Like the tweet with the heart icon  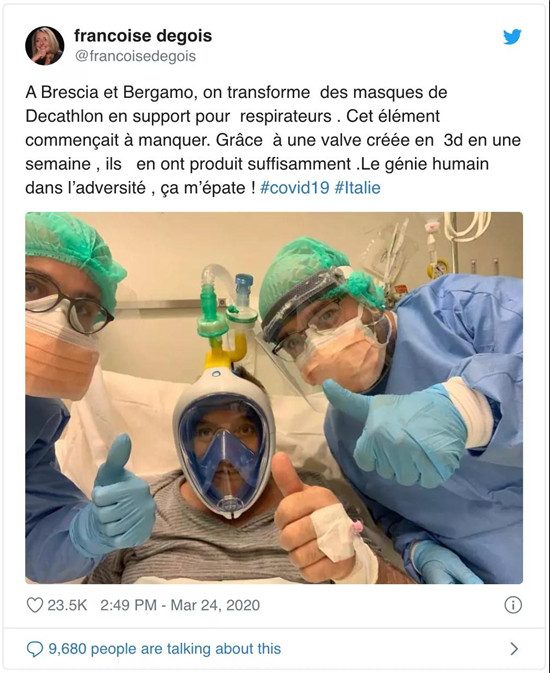tap(35, 605)
